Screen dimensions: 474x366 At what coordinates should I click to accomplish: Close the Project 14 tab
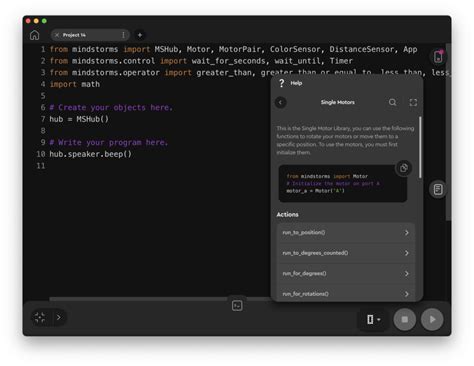[57, 35]
